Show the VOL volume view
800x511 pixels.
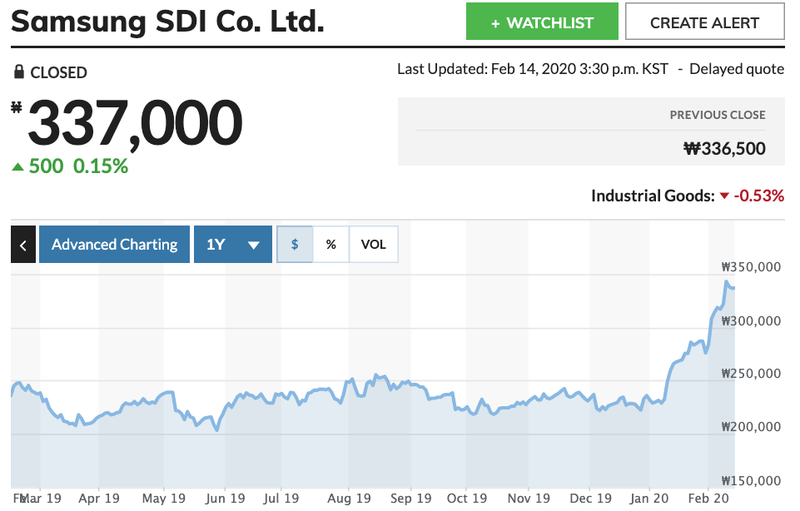pyautogui.click(x=373, y=244)
